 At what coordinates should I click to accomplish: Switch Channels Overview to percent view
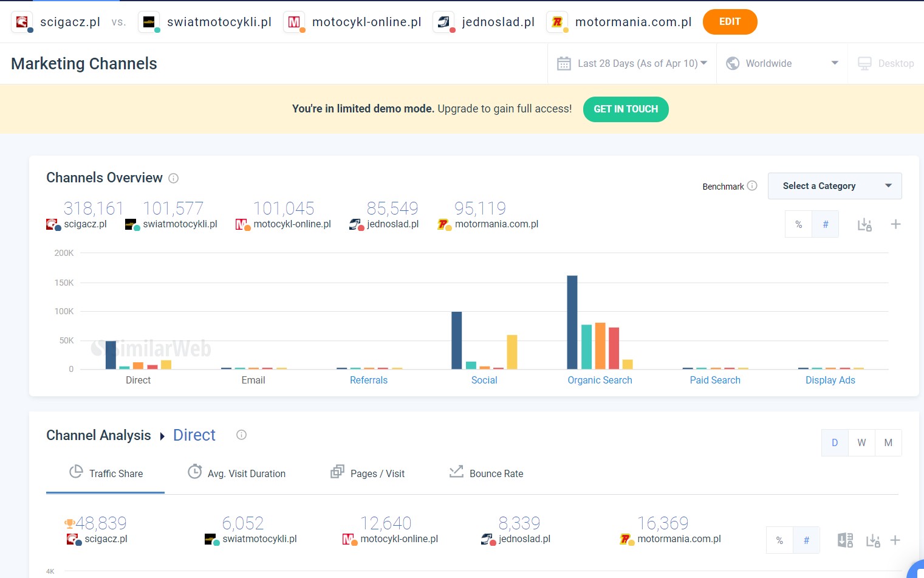798,224
